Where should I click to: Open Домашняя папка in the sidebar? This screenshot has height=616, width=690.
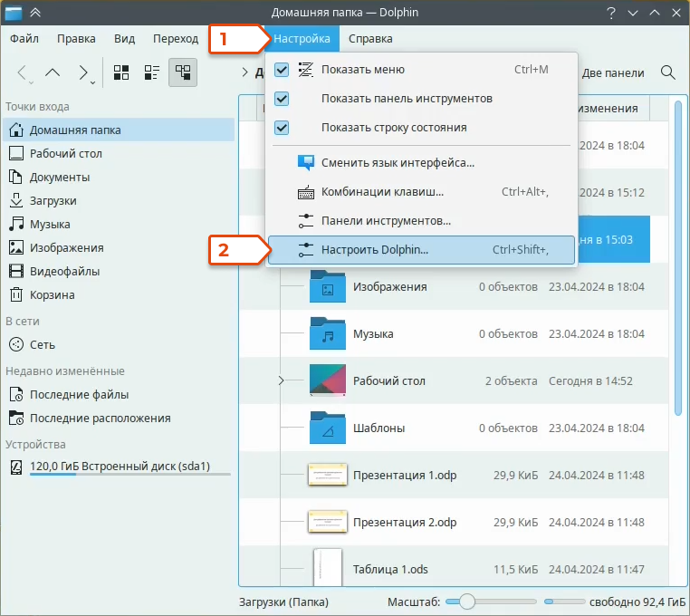click(x=119, y=130)
